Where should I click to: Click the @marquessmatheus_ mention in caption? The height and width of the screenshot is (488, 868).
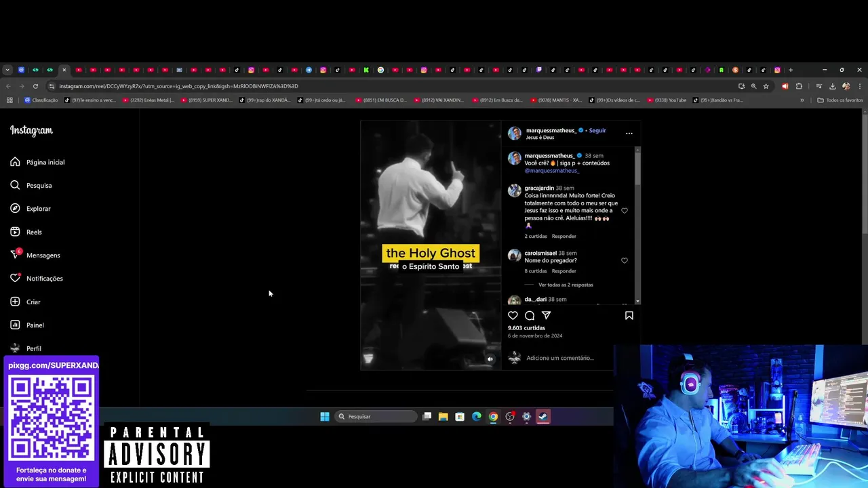coord(551,171)
